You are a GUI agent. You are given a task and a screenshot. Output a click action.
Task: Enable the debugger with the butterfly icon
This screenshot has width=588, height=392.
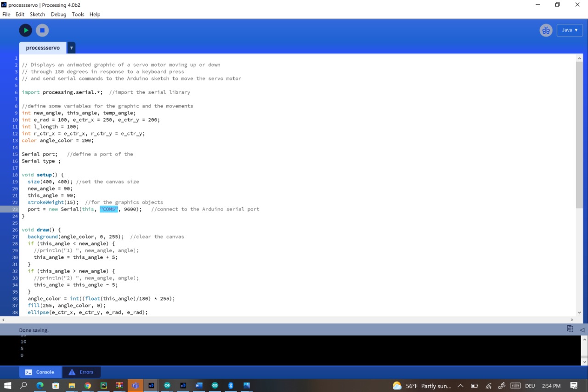pos(546,30)
